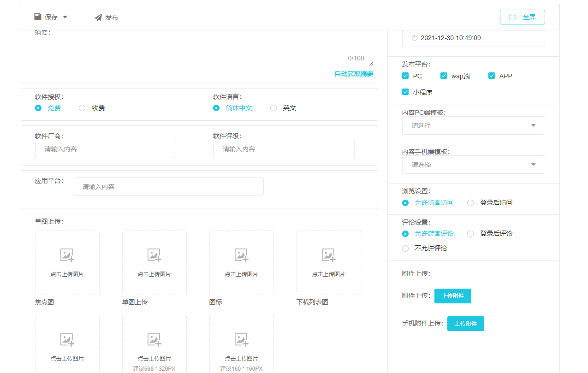Toggle the wap端 checkbox

[444, 76]
